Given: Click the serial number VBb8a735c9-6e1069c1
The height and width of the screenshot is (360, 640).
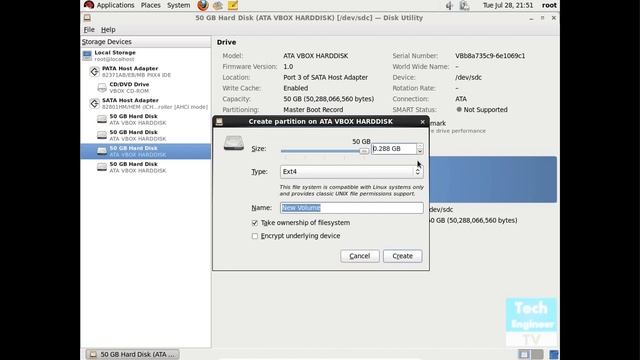Looking at the screenshot, I should [490, 56].
